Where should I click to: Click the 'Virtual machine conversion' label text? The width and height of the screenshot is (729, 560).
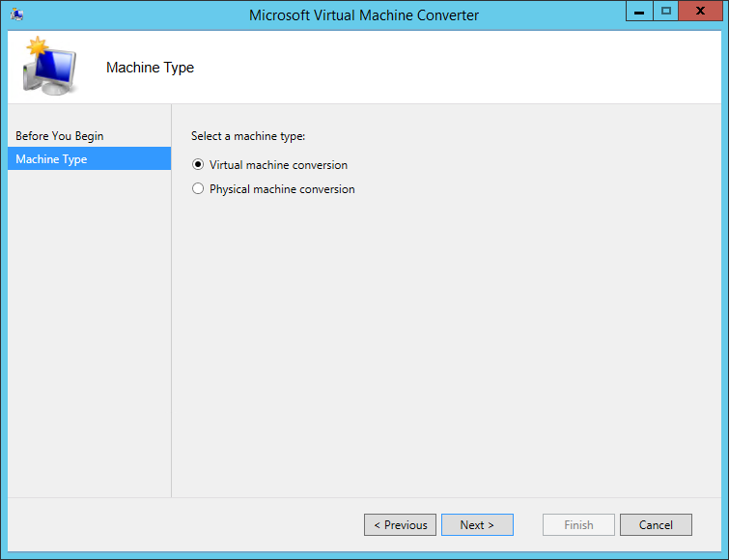point(278,165)
